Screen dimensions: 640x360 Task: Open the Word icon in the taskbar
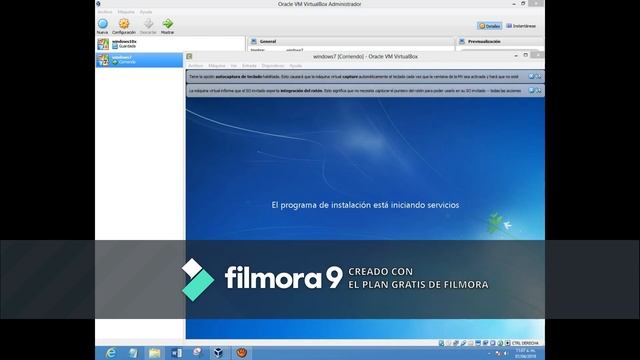176,353
